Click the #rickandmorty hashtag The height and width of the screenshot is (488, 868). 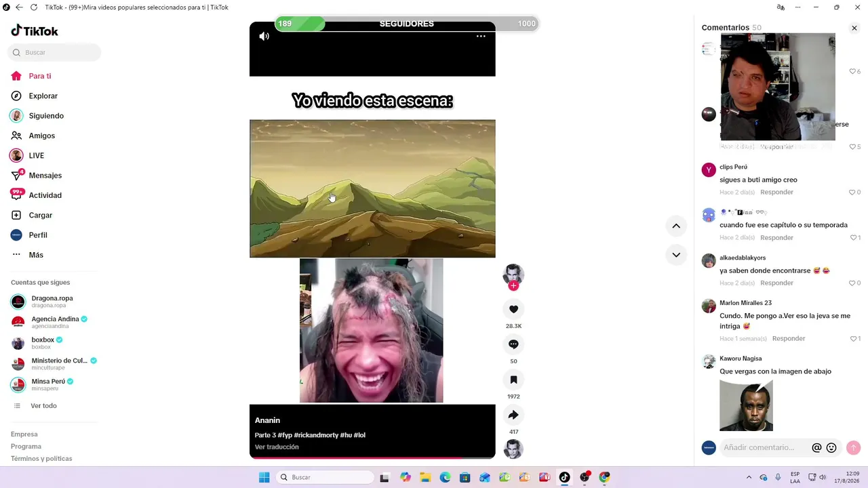pos(316,435)
